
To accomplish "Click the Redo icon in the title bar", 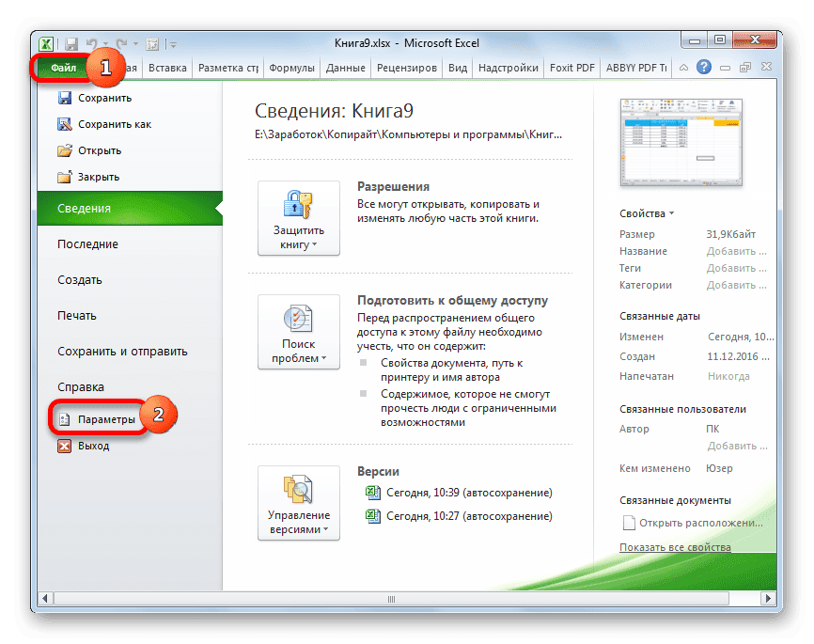I will coord(120,43).
